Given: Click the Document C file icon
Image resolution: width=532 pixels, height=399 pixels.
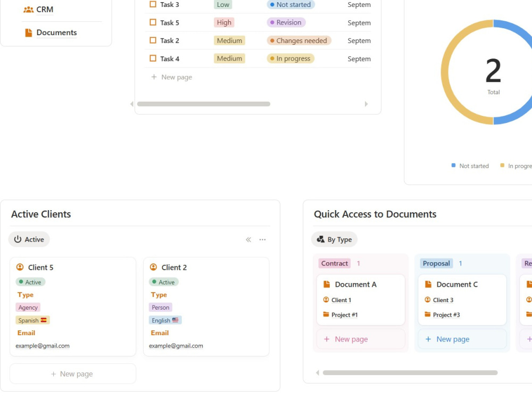Looking at the screenshot, I should [428, 284].
